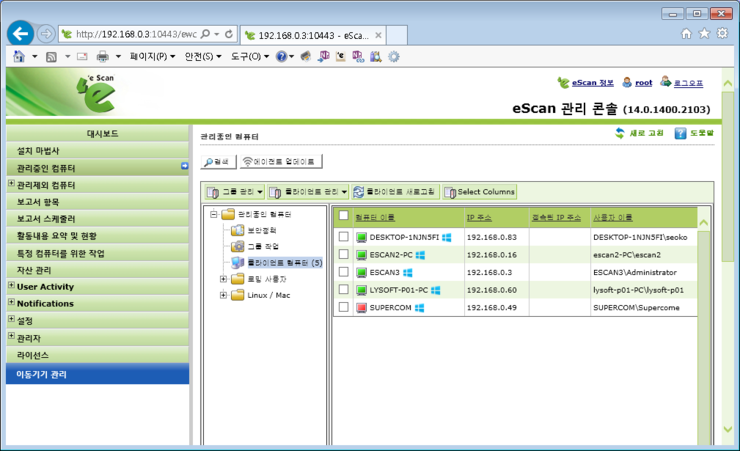Sort by IP 주소 column header
The image size is (740, 451).
[479, 217]
